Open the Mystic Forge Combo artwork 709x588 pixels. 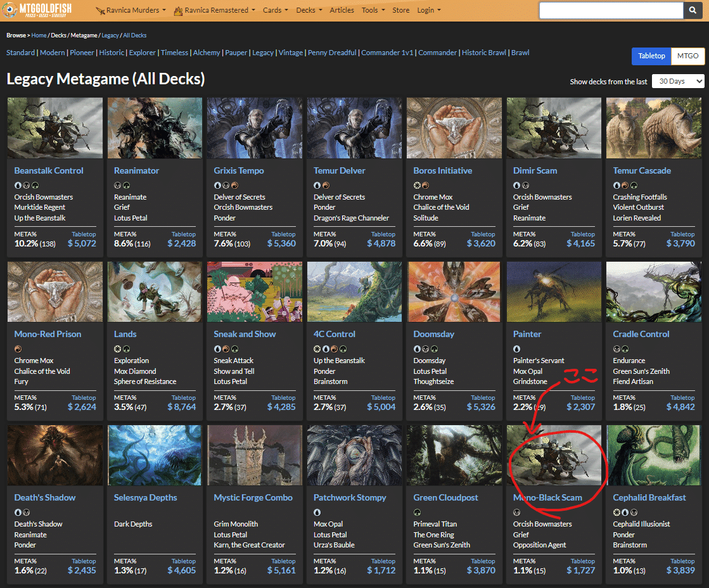[x=255, y=455]
